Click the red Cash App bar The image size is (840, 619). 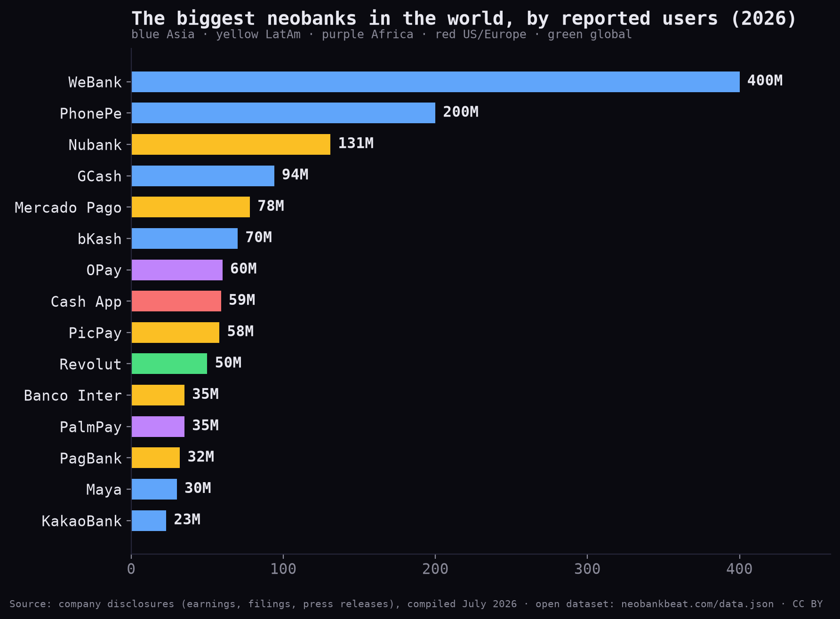click(176, 301)
